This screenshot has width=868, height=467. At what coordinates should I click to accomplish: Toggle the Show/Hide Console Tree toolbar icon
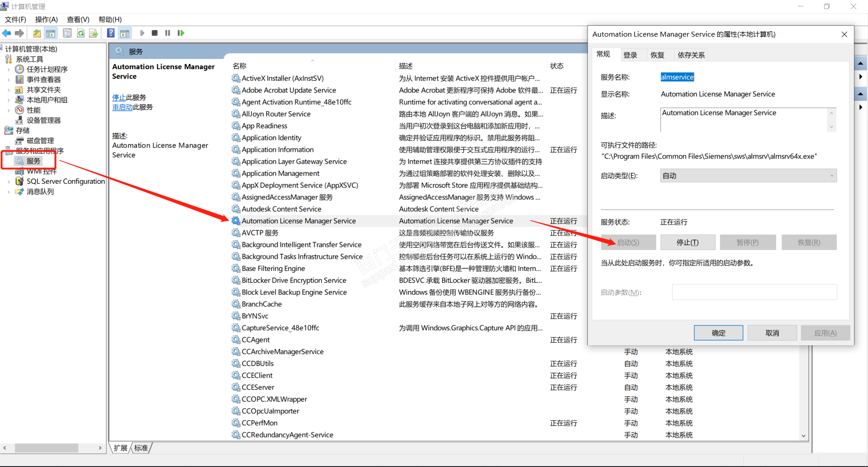[51, 33]
